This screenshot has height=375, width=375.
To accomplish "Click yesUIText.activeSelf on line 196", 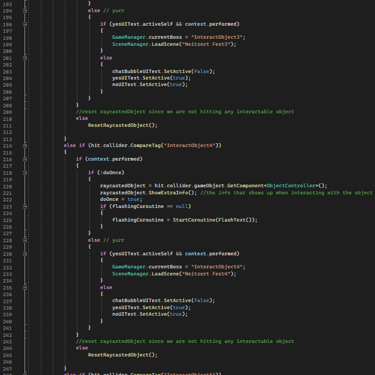I will point(142,24).
